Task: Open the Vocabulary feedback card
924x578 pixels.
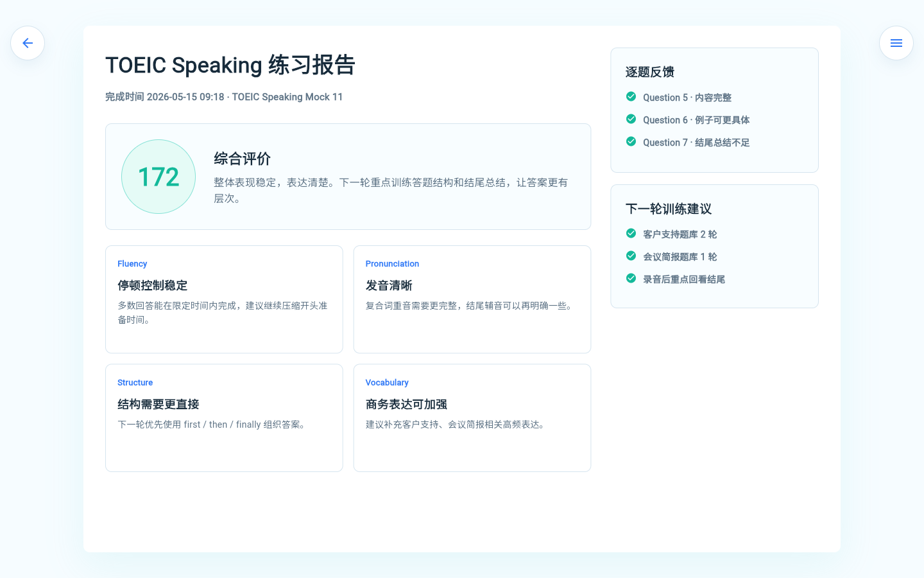Action: pyautogui.click(x=472, y=418)
